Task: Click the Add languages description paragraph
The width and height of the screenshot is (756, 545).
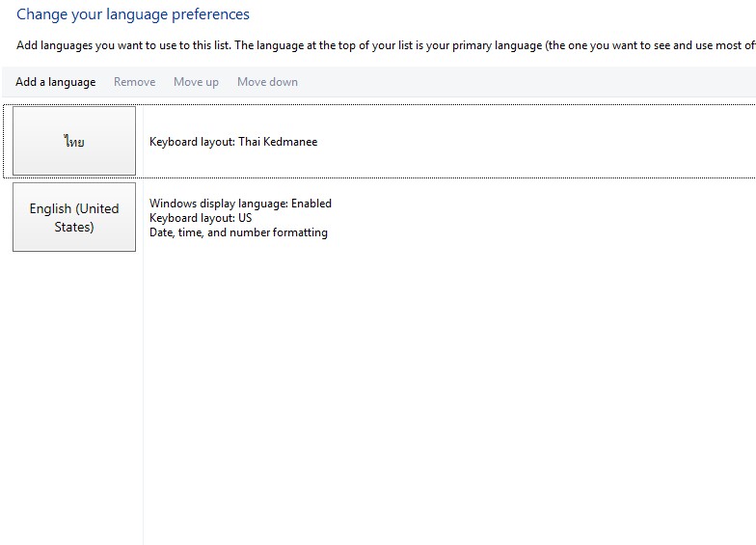Action: (386, 45)
